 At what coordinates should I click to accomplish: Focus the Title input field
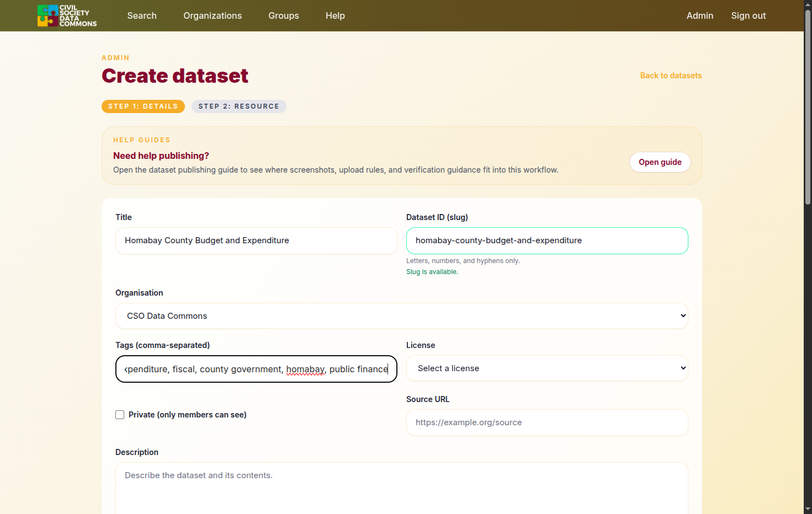pyautogui.click(x=256, y=240)
